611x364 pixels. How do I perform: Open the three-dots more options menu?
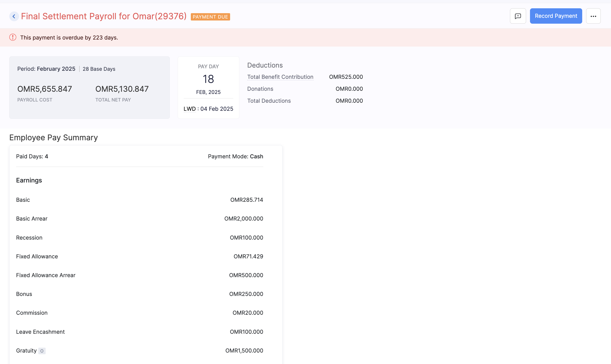593,16
